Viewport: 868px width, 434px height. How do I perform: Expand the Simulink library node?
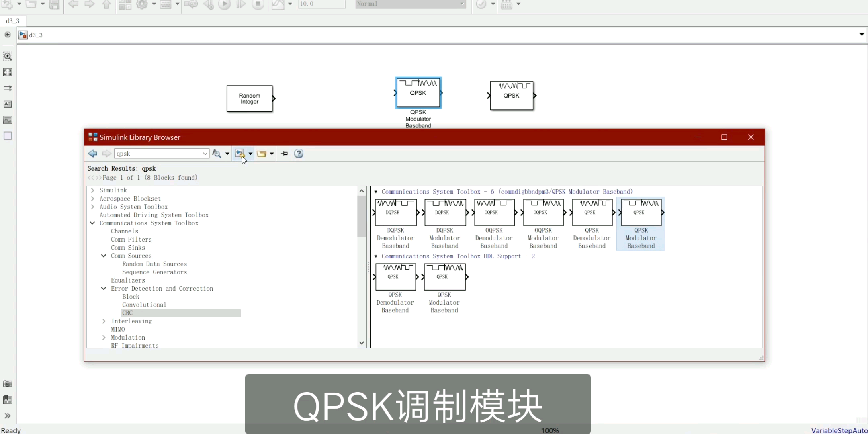point(93,190)
